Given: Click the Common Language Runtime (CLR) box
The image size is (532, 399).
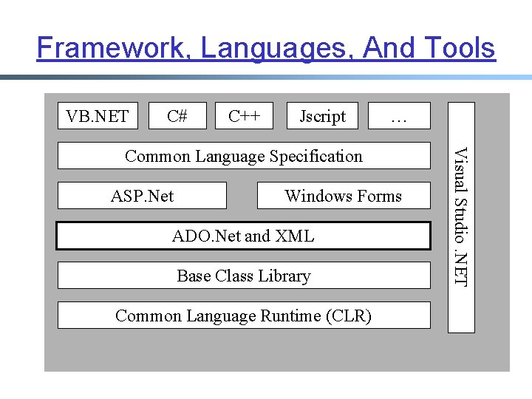Looking at the screenshot, I should click(x=244, y=316).
